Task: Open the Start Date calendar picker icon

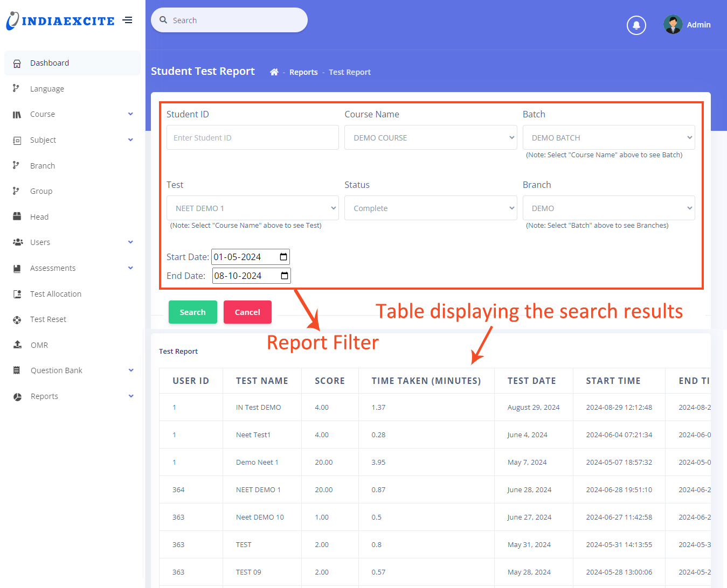Action: [283, 257]
